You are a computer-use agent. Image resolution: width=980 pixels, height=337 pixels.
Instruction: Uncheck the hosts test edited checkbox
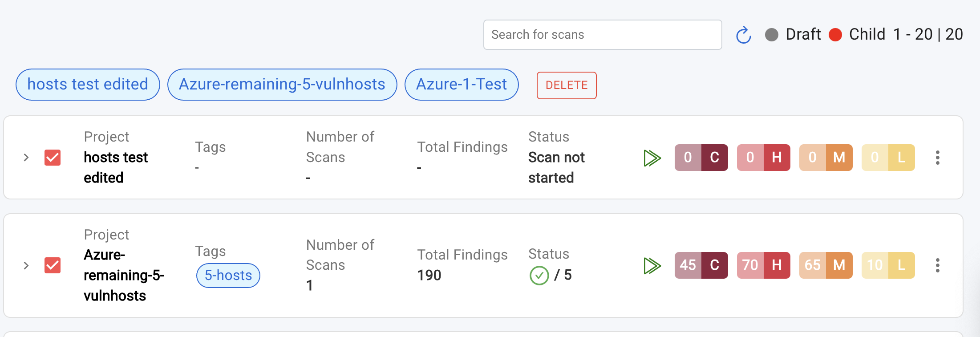53,158
